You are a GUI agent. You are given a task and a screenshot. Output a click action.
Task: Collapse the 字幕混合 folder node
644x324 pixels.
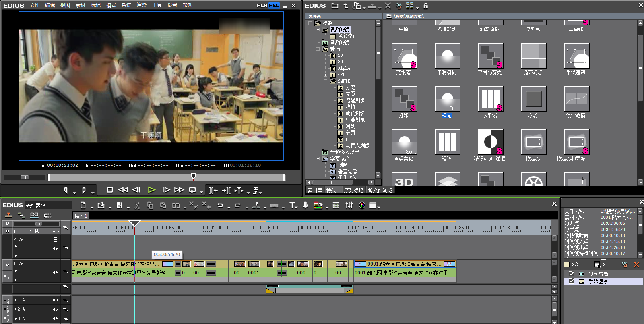click(x=318, y=158)
